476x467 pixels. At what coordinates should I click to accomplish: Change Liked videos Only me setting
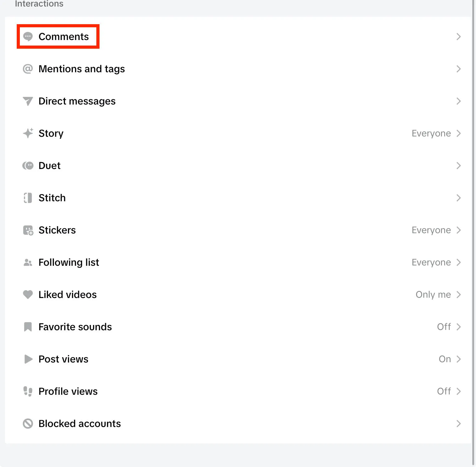(433, 295)
